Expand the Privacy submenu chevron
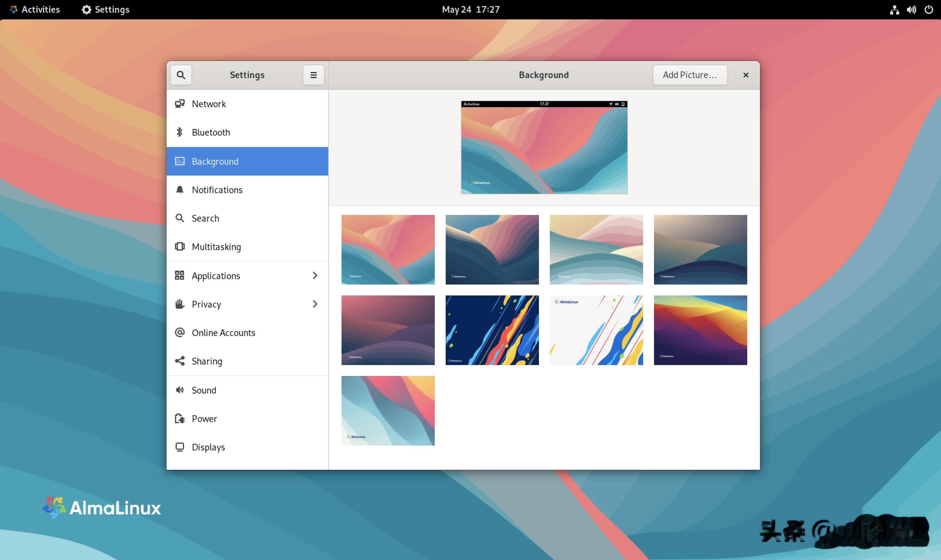The image size is (941, 560). tap(315, 304)
